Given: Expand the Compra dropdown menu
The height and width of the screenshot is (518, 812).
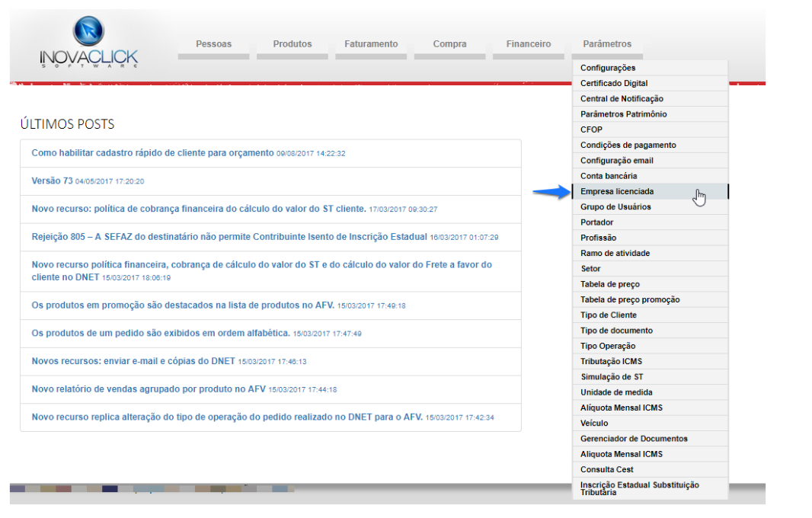Looking at the screenshot, I should tap(449, 44).
